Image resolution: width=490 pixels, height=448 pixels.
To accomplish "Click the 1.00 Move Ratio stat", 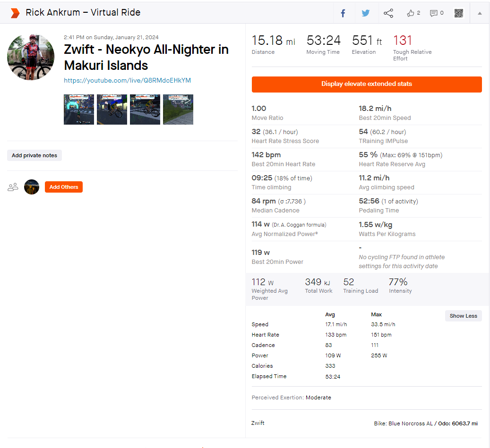I will [x=267, y=113].
